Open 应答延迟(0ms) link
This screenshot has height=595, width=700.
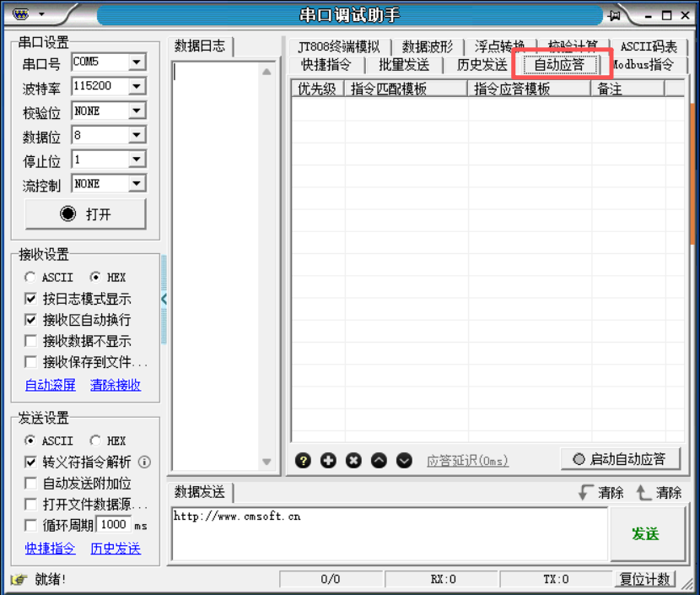click(467, 461)
